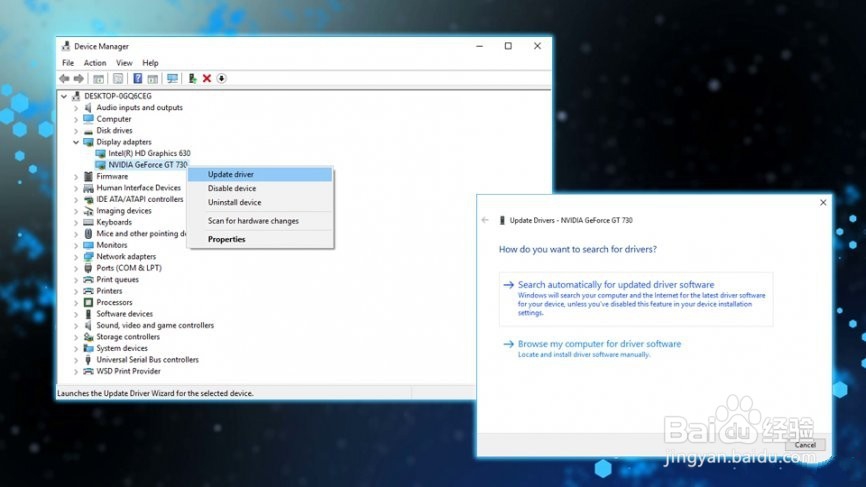The height and width of the screenshot is (487, 866).
Task: Choose Disable device from context menu
Action: (260, 188)
